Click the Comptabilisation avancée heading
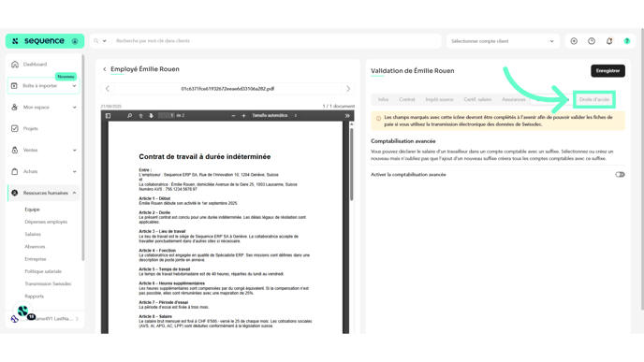 point(402,141)
